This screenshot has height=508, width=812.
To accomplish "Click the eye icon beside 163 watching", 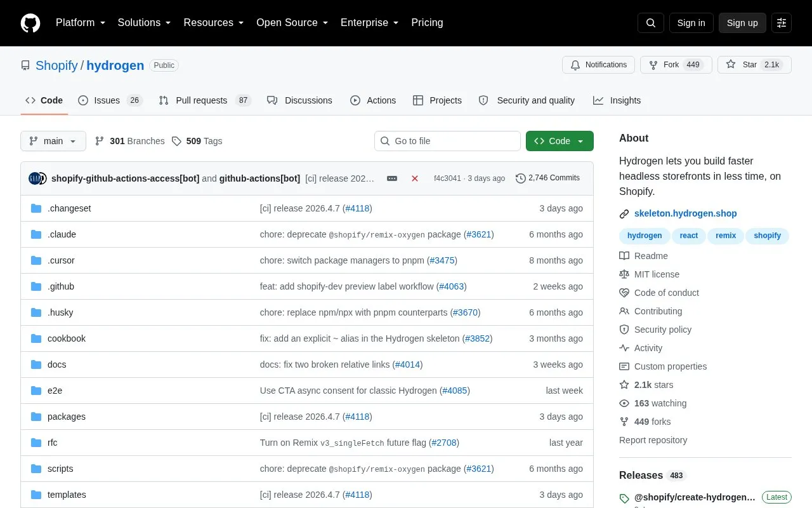I will (x=624, y=403).
